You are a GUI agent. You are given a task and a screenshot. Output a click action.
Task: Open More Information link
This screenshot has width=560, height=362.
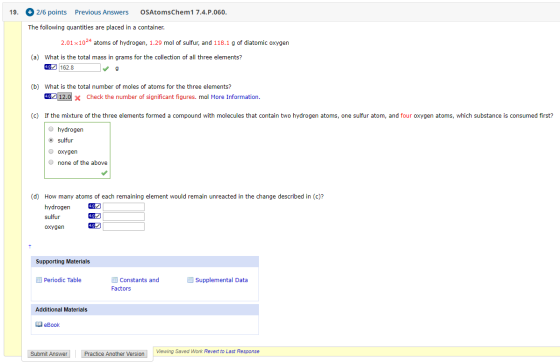[x=235, y=97]
